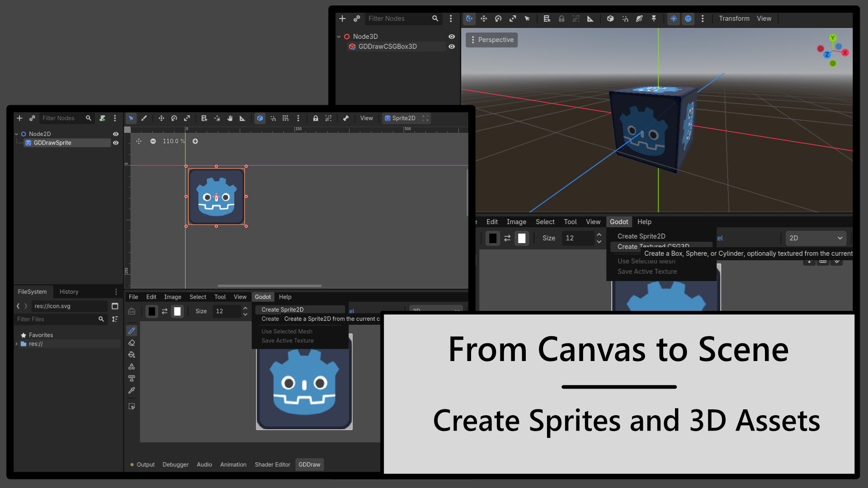This screenshot has height=488, width=868.
Task: Select the eyedropper color picker tool
Action: coord(132,390)
